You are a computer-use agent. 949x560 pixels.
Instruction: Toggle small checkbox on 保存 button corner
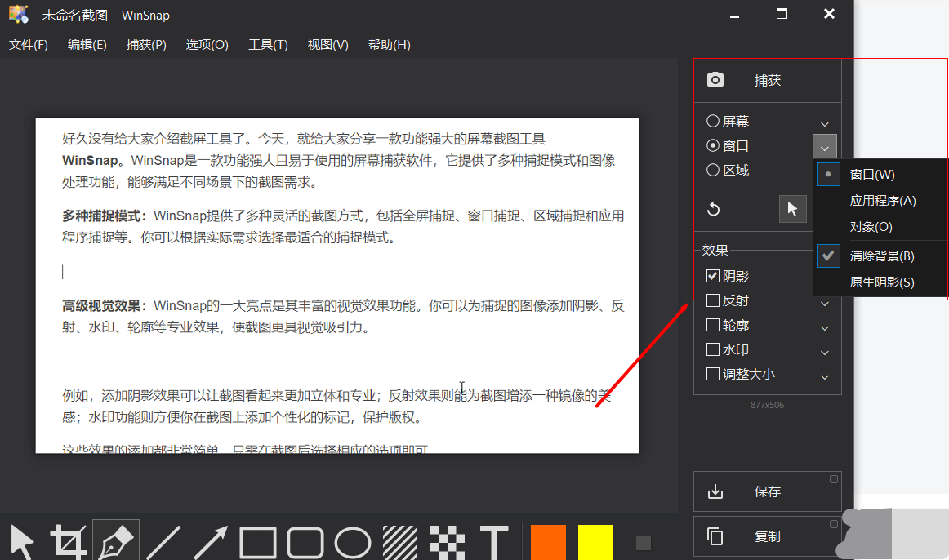(x=833, y=479)
